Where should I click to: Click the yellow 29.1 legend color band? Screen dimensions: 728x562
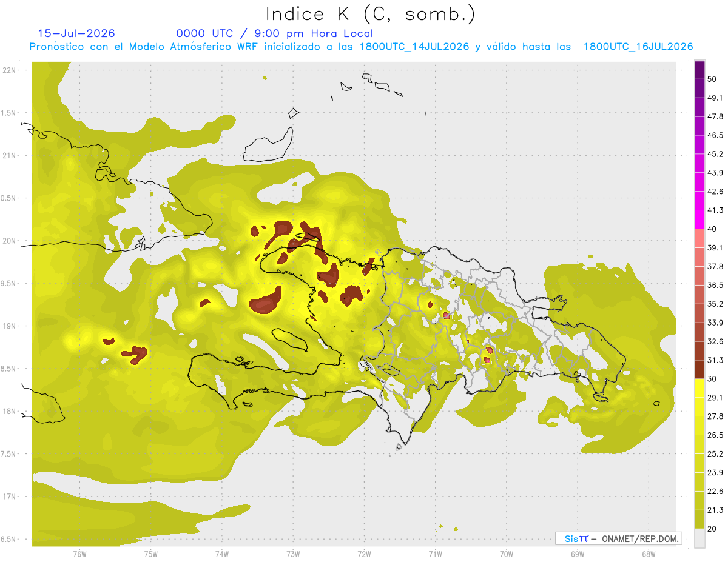pos(699,388)
